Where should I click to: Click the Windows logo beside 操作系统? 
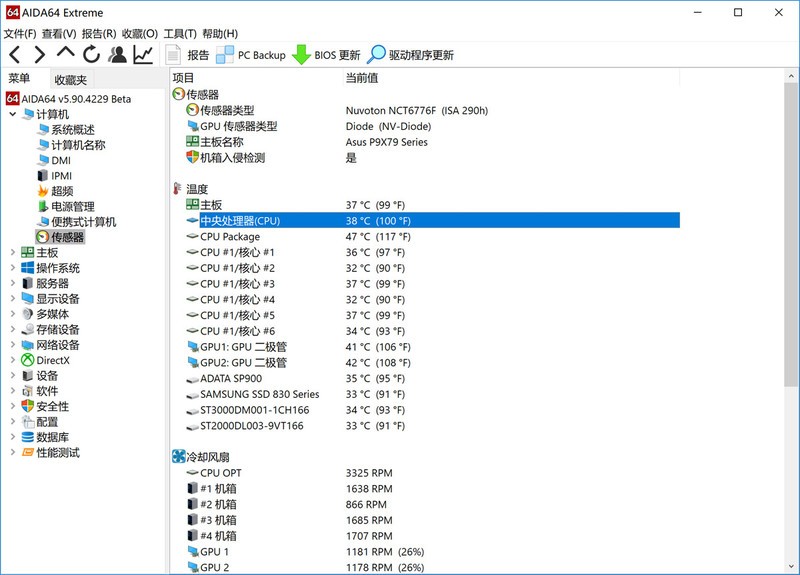28,267
